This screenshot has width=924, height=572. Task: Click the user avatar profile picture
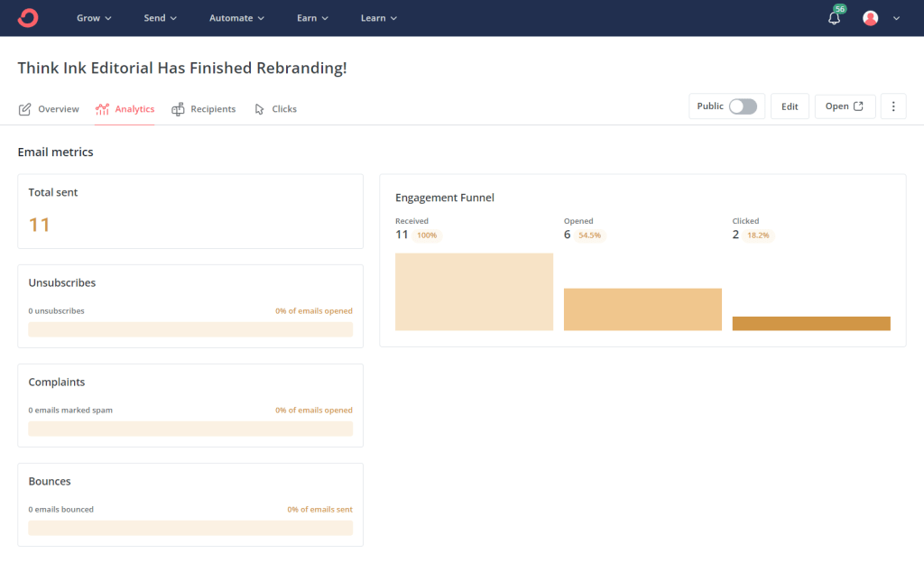coord(870,18)
